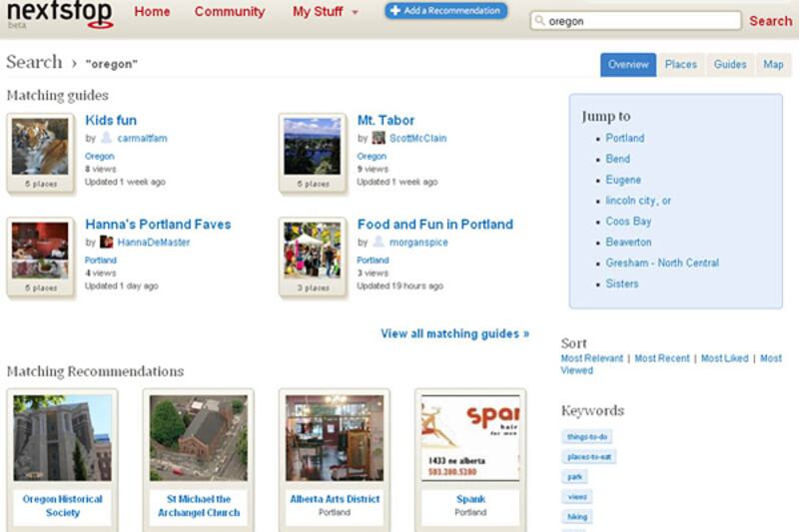Switch to the Map tab
The height and width of the screenshot is (532, 799).
click(x=773, y=65)
